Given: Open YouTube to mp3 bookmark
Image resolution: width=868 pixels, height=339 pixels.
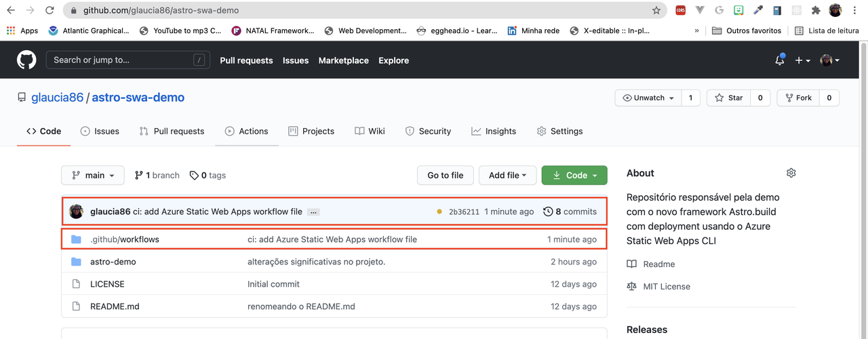Looking at the screenshot, I should tap(180, 31).
